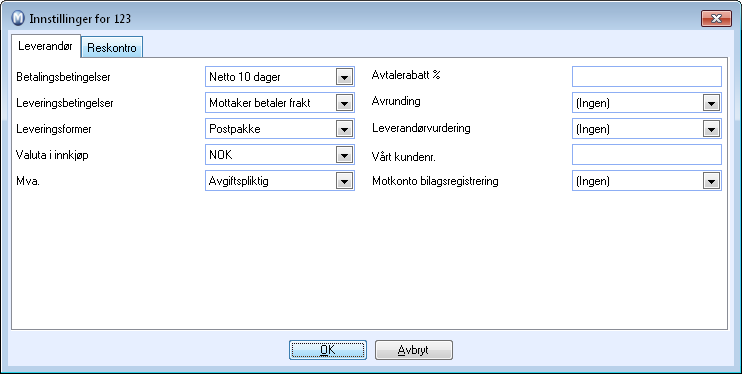The width and height of the screenshot is (742, 374).
Task: Click the Postpakke combo box
Action: click(280, 129)
